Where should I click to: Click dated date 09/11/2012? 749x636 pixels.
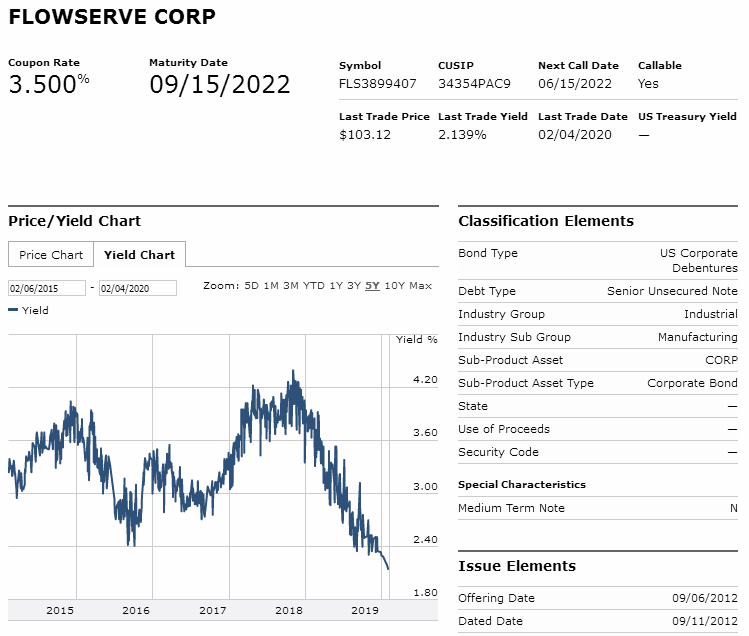(705, 621)
